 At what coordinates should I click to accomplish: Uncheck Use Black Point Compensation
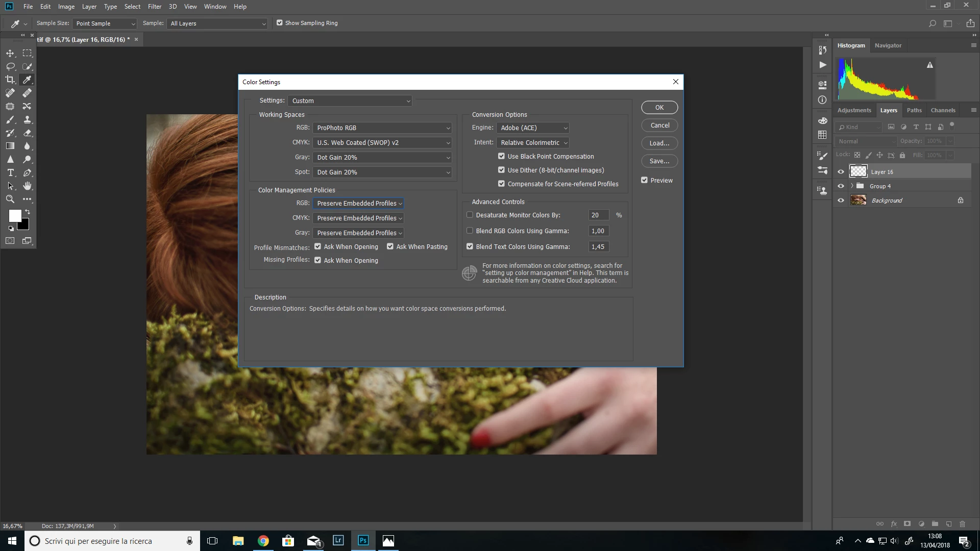pyautogui.click(x=501, y=157)
